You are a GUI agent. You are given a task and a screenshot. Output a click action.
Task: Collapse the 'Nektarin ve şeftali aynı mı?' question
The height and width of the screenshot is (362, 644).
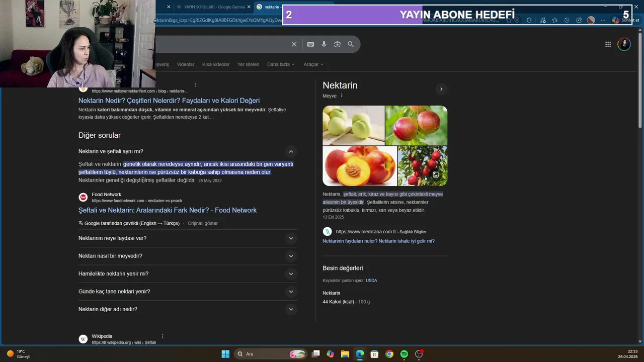[291, 151]
